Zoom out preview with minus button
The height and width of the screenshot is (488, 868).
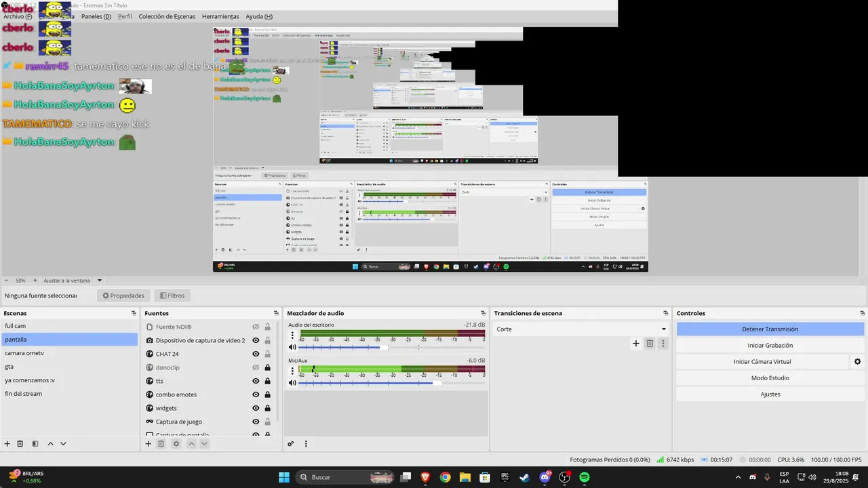[7, 281]
